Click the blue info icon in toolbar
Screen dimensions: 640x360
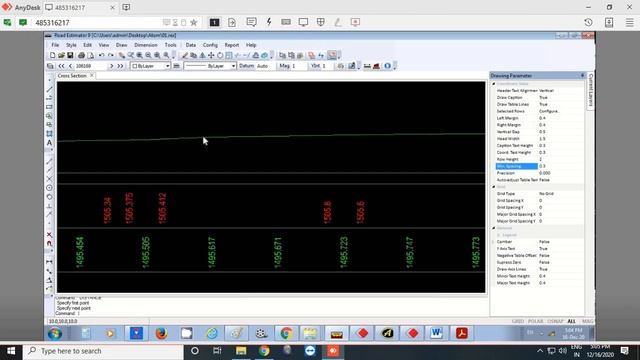(387, 66)
